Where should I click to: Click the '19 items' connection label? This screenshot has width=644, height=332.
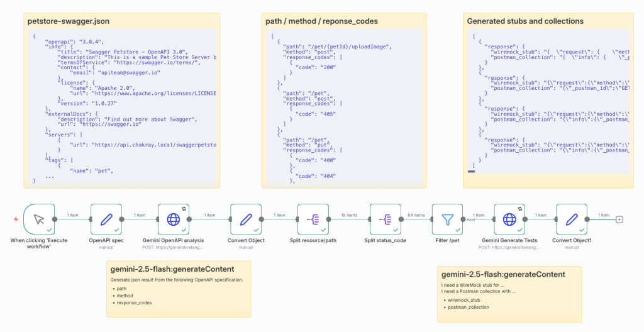click(349, 214)
